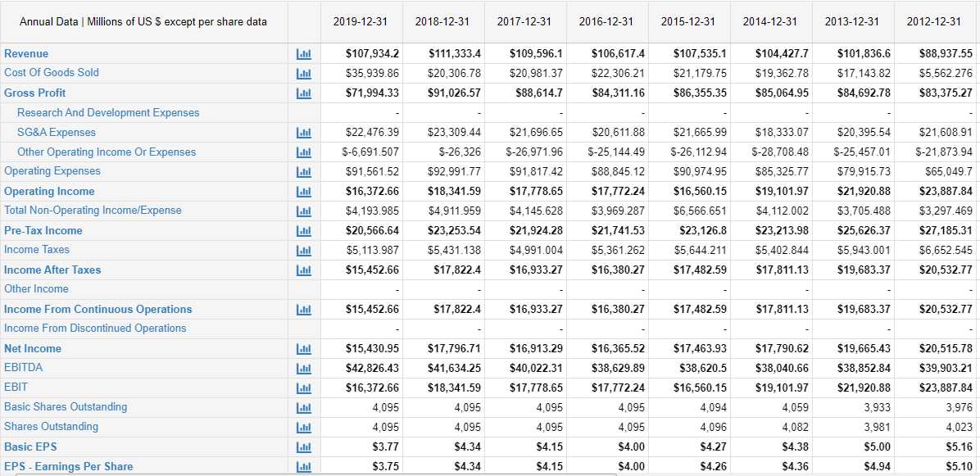980x476 pixels.
Task: Select the 2012-12-31 column header
Action: 934,21
